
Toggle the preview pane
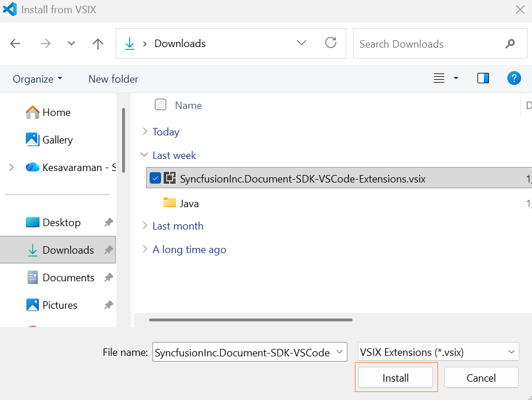point(483,78)
